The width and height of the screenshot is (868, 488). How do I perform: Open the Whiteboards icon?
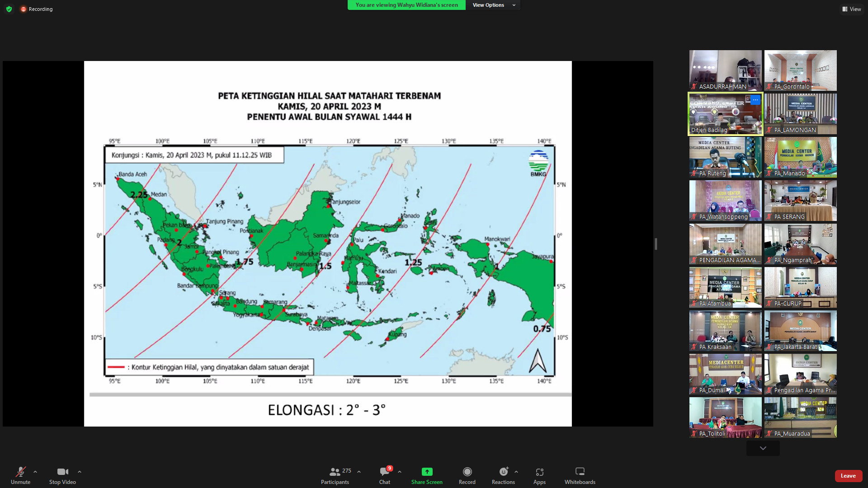click(x=580, y=472)
